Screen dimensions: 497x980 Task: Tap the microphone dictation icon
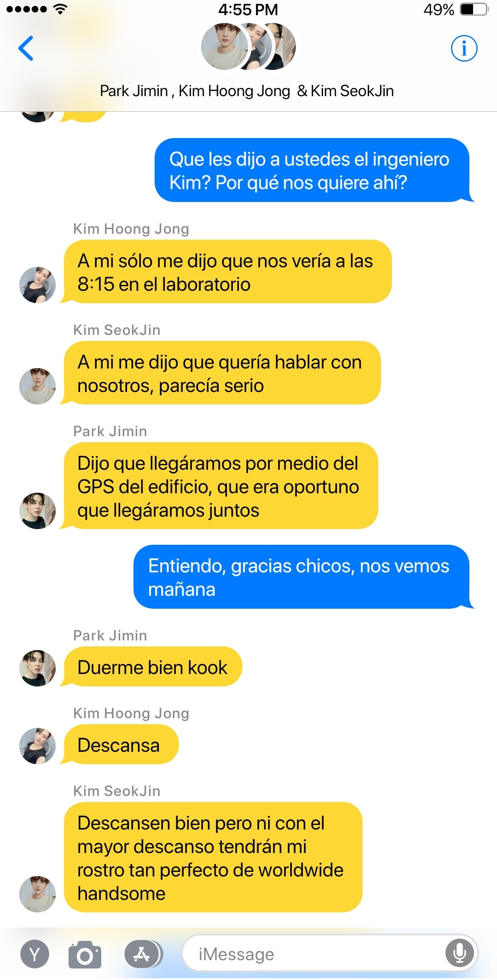[x=459, y=953]
